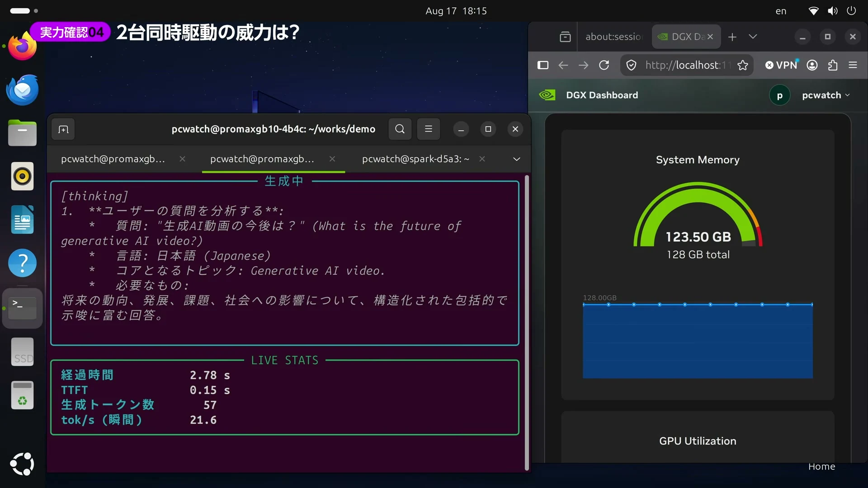
Task: Open Rhythmbox music player in dock
Action: coord(22,176)
